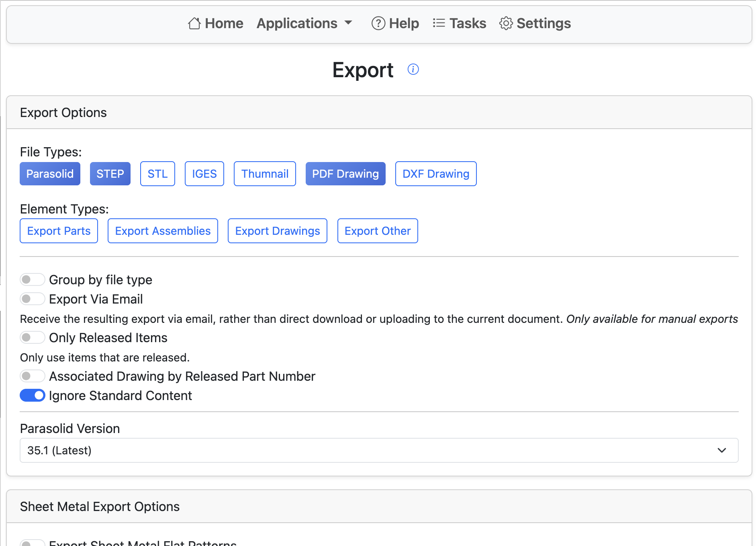Select the STL file type
This screenshot has height=546, width=756.
click(x=157, y=174)
